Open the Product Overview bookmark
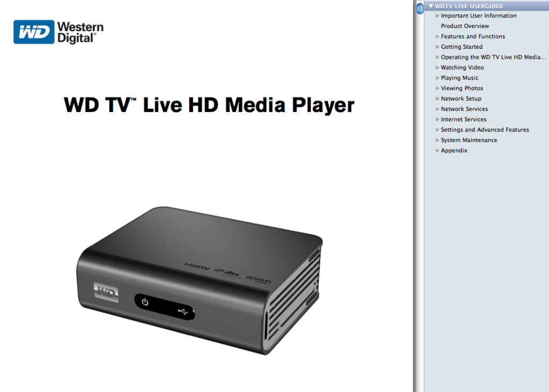This screenshot has height=392, width=549. [x=465, y=26]
